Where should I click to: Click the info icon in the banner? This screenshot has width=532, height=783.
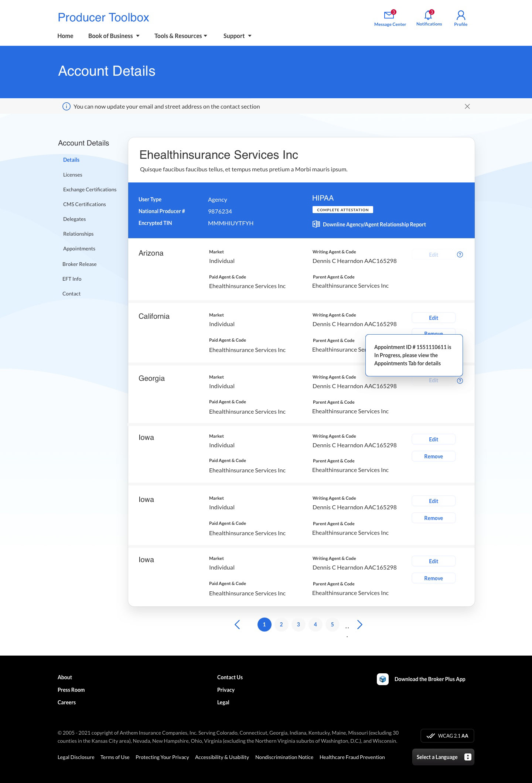point(66,106)
